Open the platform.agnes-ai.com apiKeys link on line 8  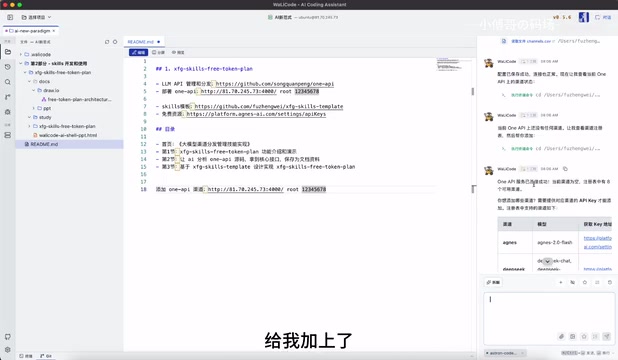click(x=256, y=114)
